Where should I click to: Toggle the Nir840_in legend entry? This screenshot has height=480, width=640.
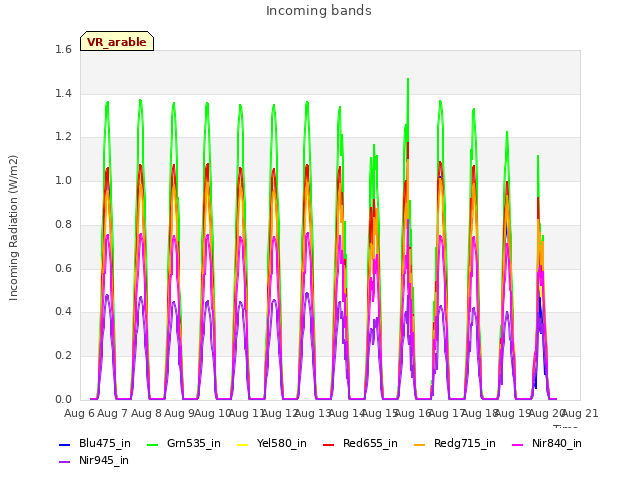(547, 443)
